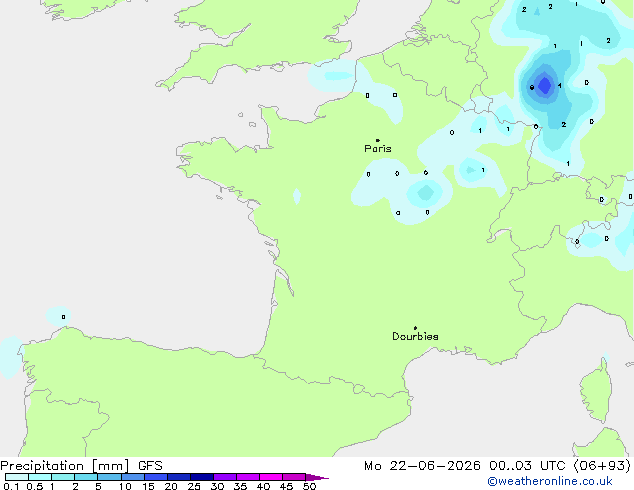This screenshot has height=490, width=634.
Task: Select the 20 mm legend color swatch
Action: tap(179, 477)
